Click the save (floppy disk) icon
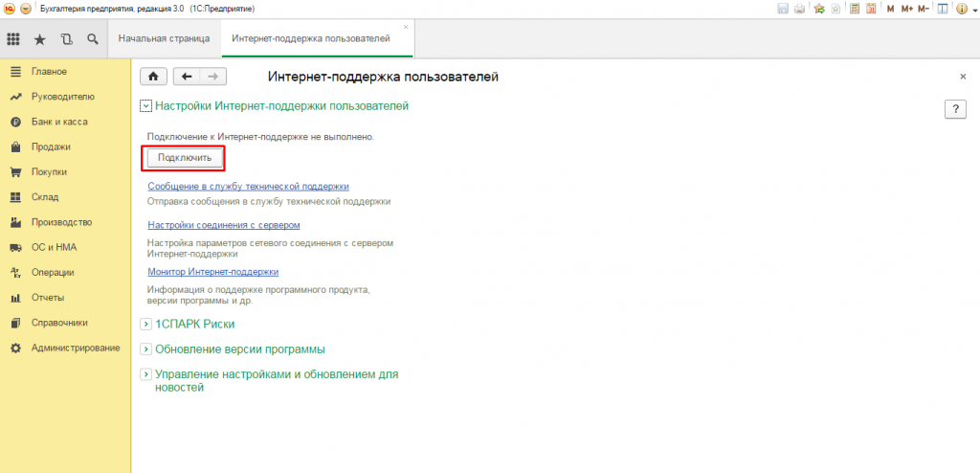 [782, 9]
